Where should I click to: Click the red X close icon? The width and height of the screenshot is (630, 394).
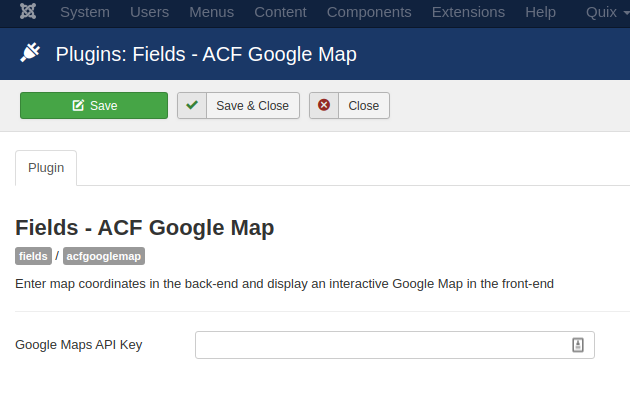[x=324, y=105]
